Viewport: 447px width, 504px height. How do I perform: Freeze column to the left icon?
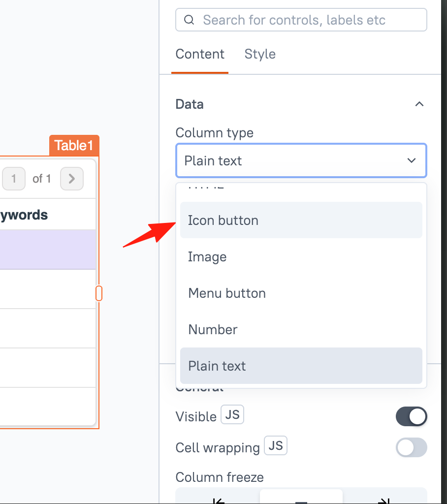(219, 501)
